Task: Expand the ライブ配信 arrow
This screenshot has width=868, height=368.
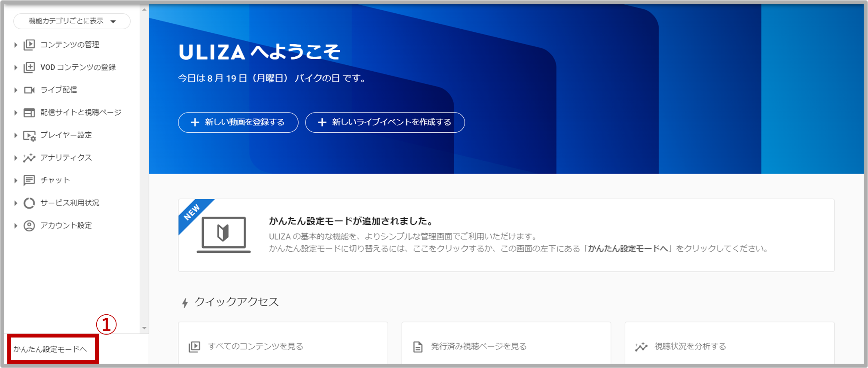Action: (15, 90)
